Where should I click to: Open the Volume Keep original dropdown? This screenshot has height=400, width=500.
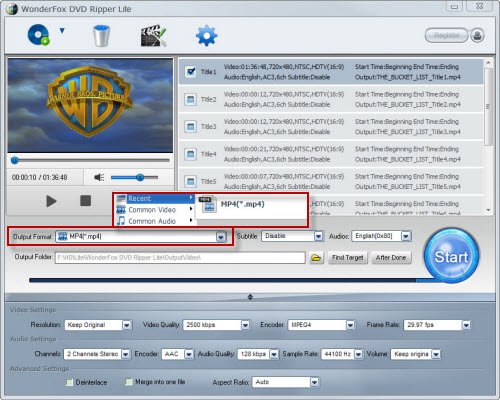click(436, 354)
